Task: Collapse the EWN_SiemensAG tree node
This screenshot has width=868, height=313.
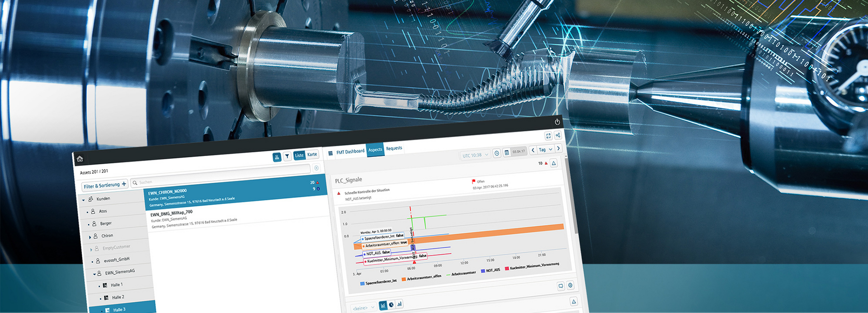Action: tap(94, 274)
